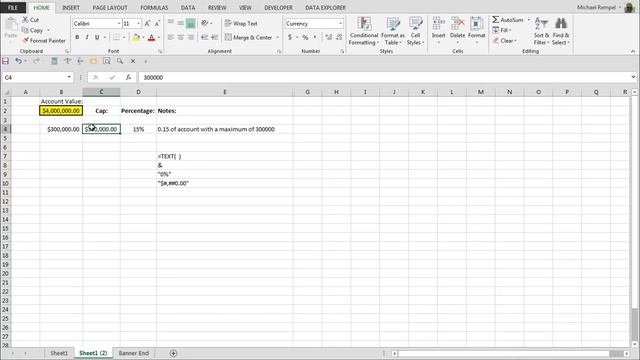Click the Merge & Center button

248,37
